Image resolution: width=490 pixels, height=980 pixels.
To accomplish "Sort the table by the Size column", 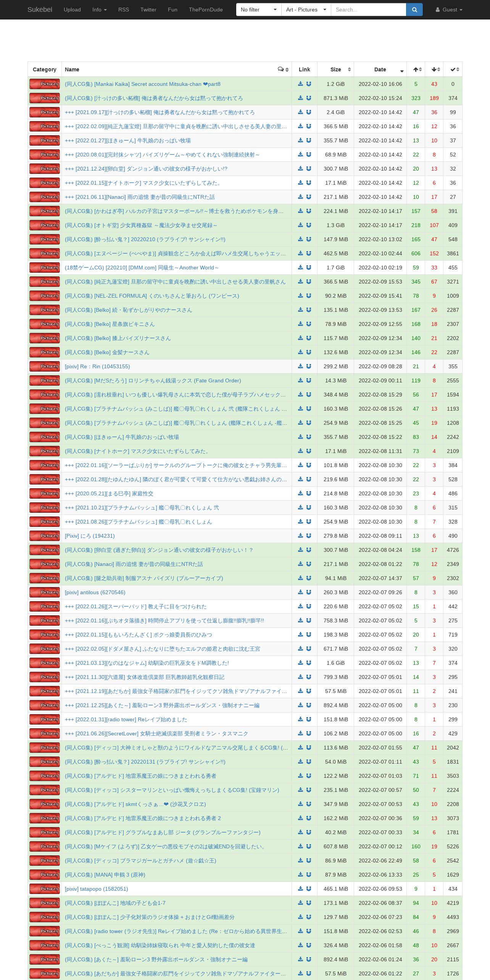I will (x=336, y=69).
